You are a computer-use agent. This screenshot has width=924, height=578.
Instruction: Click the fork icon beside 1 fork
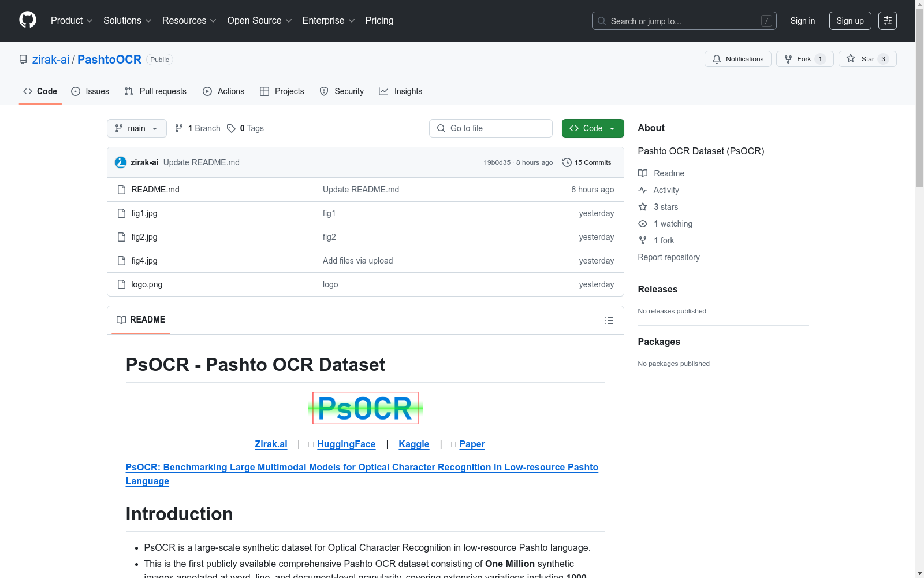coord(643,240)
